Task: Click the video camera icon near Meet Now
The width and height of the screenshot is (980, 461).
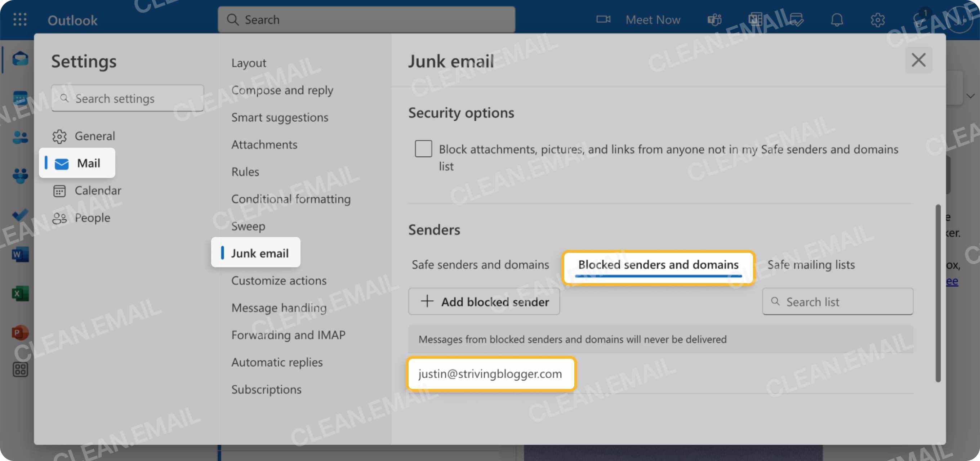Action: tap(603, 19)
